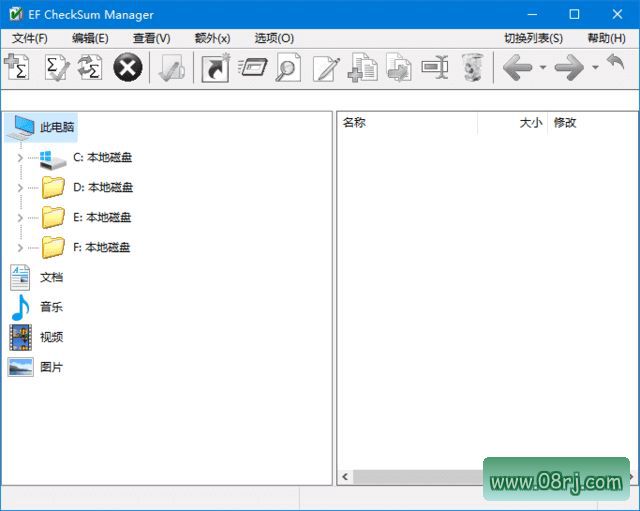This screenshot has width=640, height=511.
Task: Click the create new checksum icon
Action: click(x=16, y=68)
